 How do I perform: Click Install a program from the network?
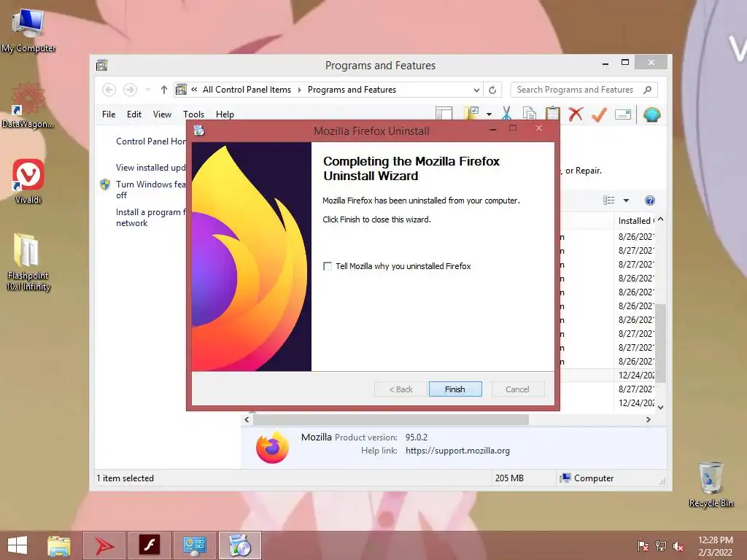[x=150, y=217]
